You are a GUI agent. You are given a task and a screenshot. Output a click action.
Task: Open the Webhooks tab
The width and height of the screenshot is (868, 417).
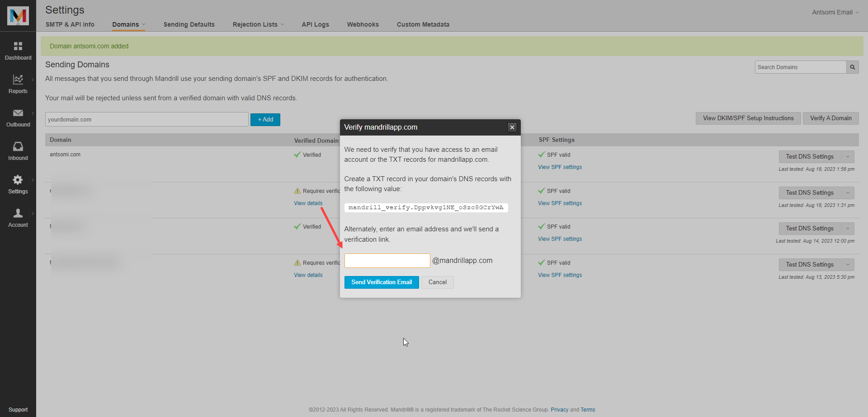tap(363, 24)
